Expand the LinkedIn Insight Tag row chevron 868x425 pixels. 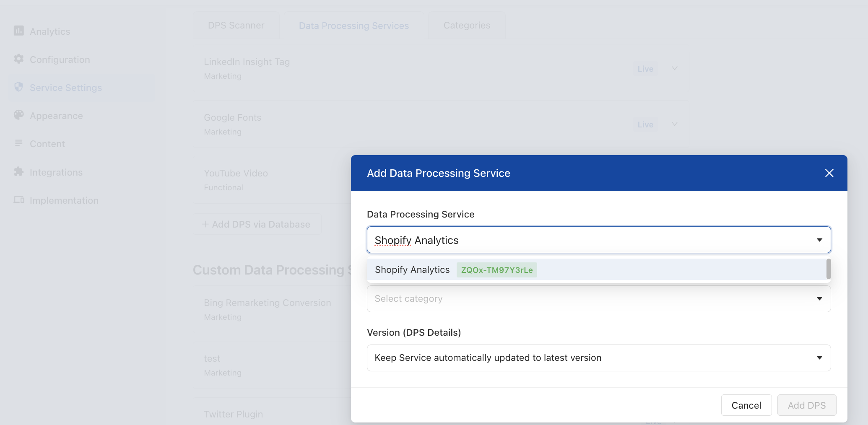[x=674, y=68]
